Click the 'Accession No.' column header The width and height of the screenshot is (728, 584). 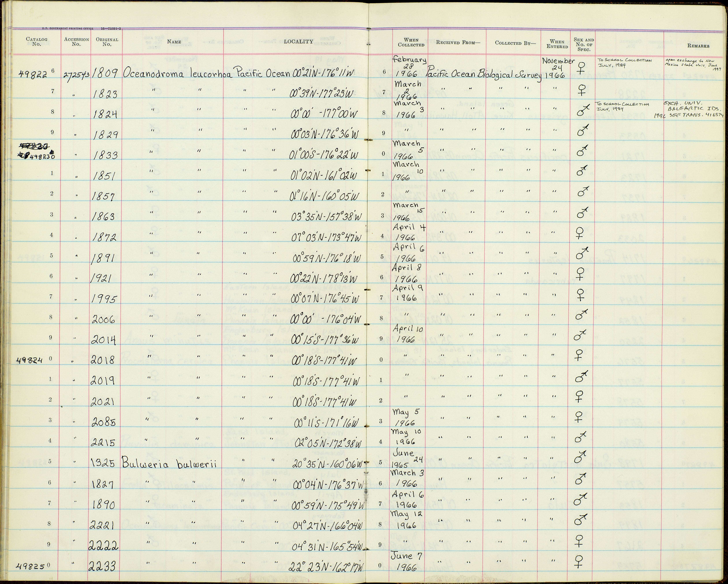pyautogui.click(x=76, y=42)
